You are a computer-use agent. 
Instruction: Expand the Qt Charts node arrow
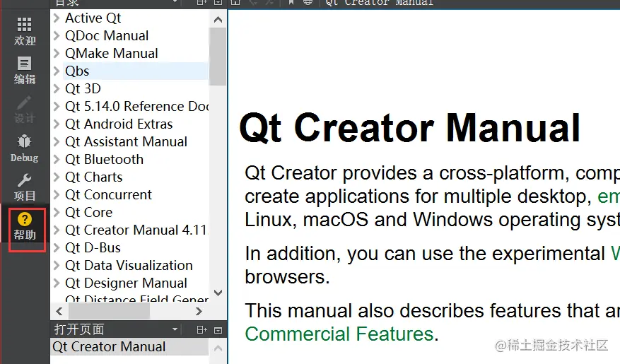click(x=57, y=177)
